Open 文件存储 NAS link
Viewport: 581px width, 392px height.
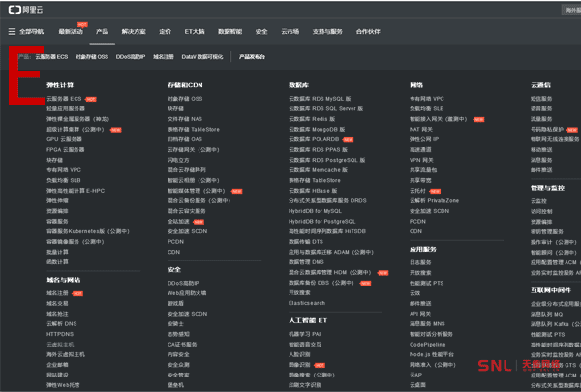[x=185, y=119]
